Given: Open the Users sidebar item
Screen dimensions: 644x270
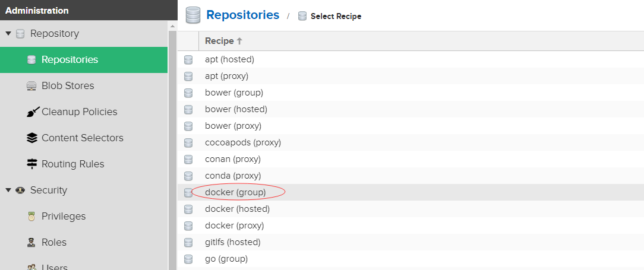Looking at the screenshot, I should (x=54, y=267).
